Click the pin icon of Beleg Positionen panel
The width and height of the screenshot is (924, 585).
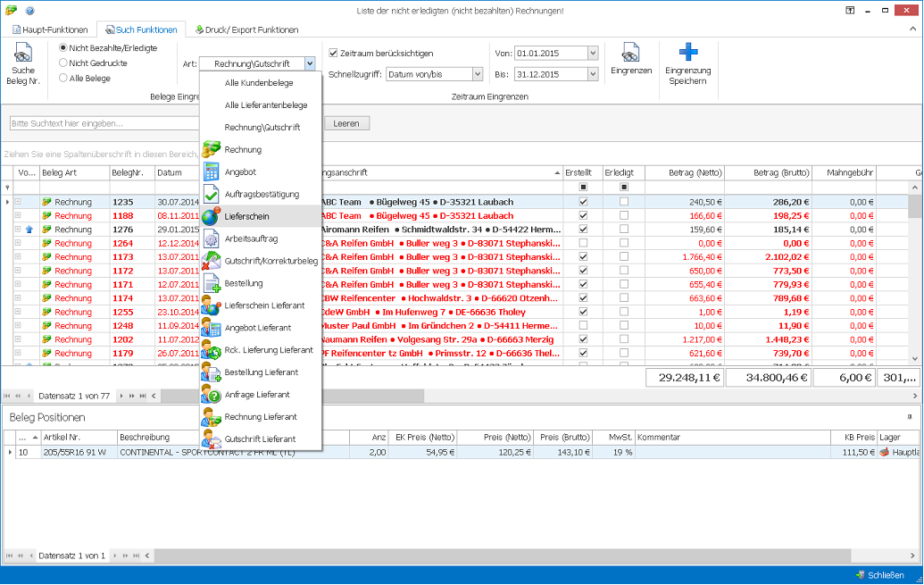pos(910,417)
